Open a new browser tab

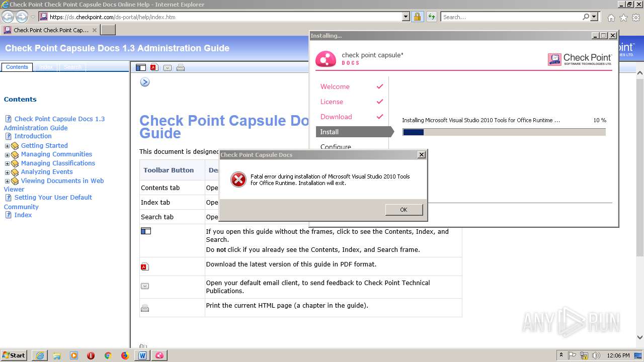pos(108,30)
